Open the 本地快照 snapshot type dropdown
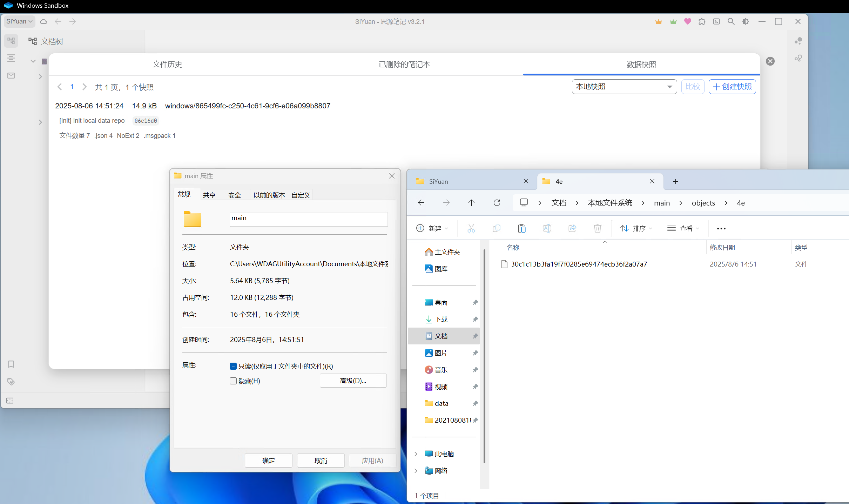849x504 pixels. 624,87
